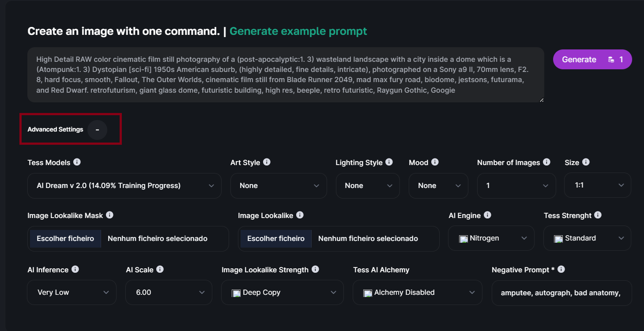This screenshot has height=331, width=644.
Task: Click the AI Engine info icon
Action: [487, 215]
